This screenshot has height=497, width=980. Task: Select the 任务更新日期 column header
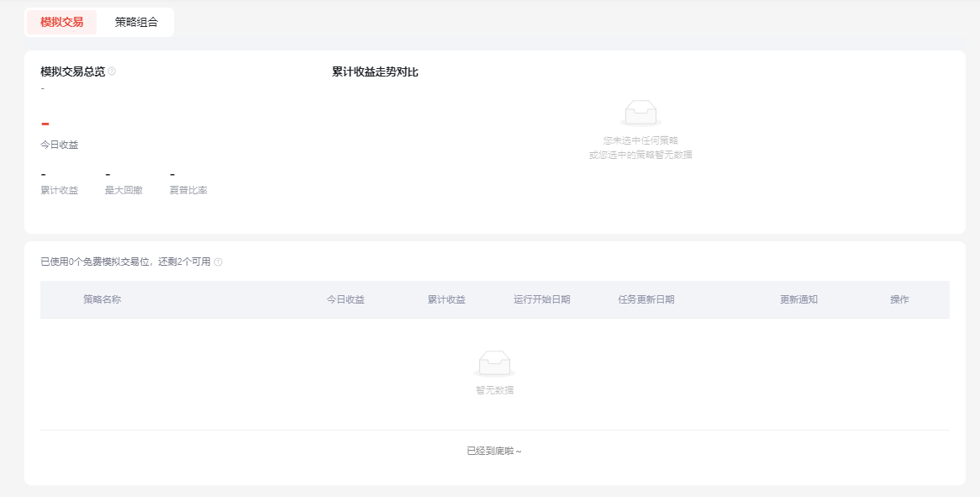[x=646, y=299]
